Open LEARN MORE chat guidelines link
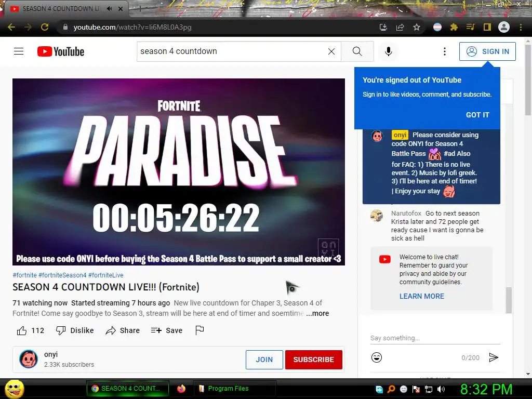 click(x=422, y=296)
